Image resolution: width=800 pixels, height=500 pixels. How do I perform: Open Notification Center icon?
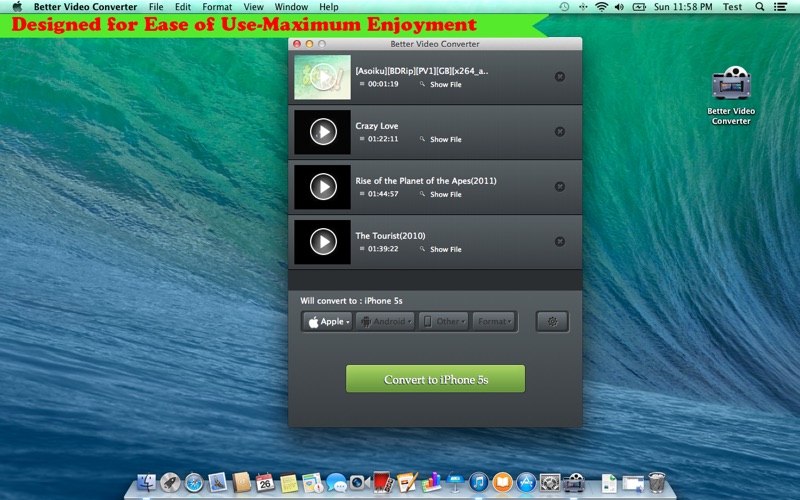tap(780, 7)
